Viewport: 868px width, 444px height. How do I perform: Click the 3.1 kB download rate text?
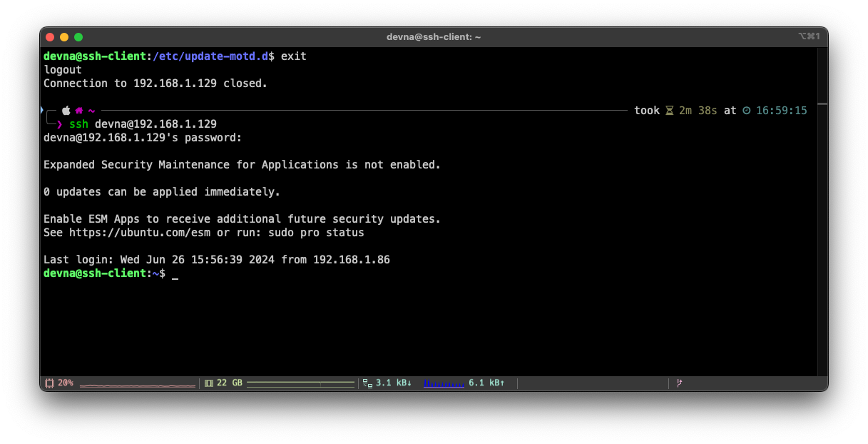[394, 383]
